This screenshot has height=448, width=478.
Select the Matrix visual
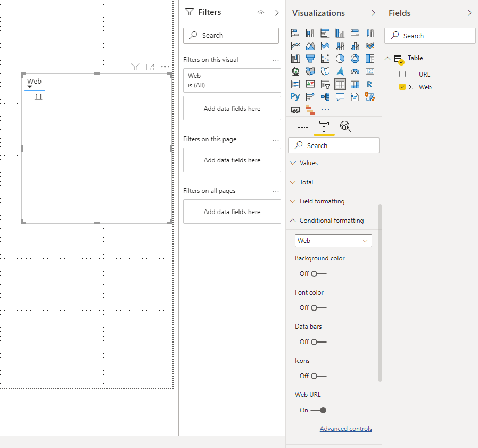click(355, 84)
